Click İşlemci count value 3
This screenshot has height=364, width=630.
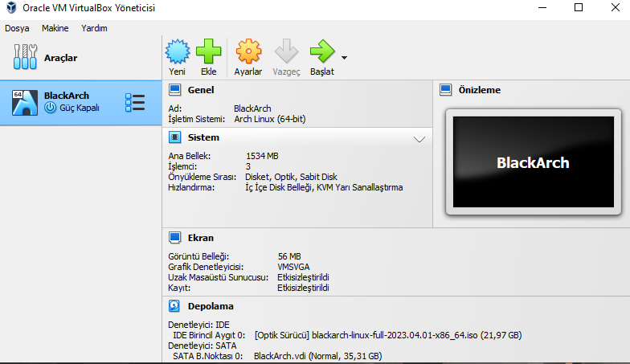(247, 166)
